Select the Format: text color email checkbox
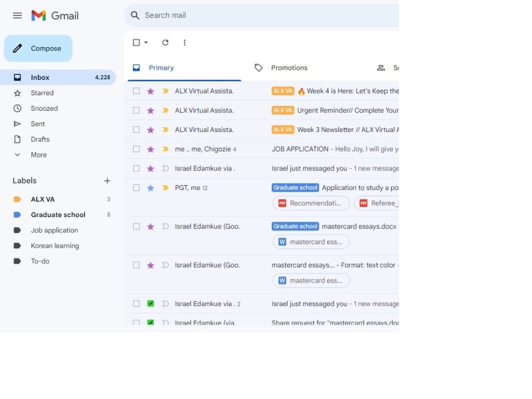The image size is (532, 399). coord(136,265)
